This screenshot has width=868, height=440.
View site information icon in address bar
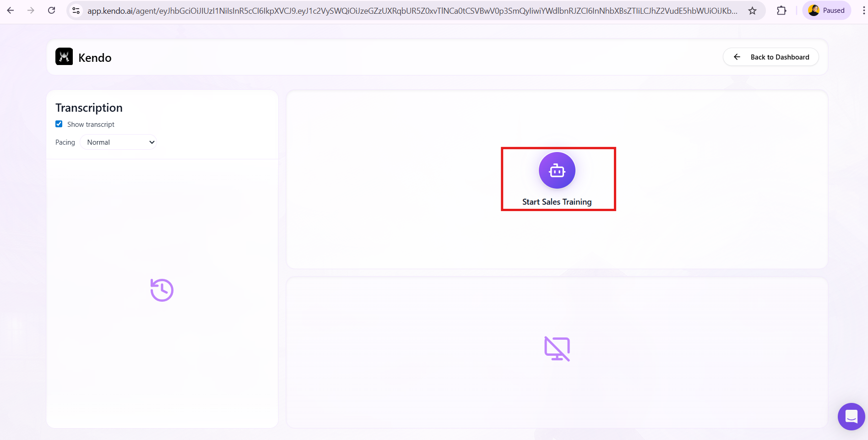[x=76, y=11]
